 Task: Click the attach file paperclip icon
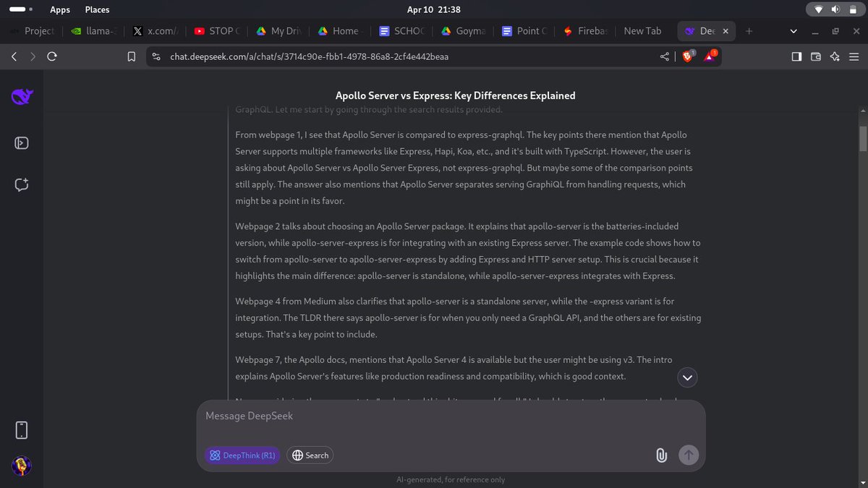click(660, 455)
